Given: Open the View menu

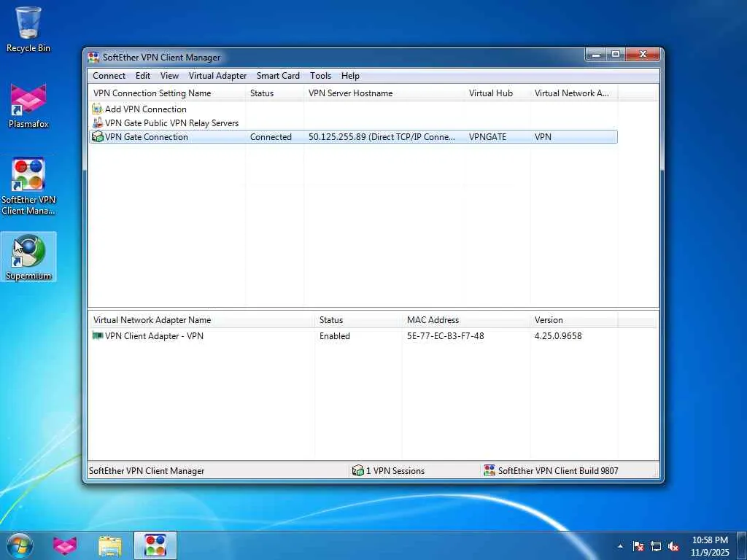Looking at the screenshot, I should (169, 76).
